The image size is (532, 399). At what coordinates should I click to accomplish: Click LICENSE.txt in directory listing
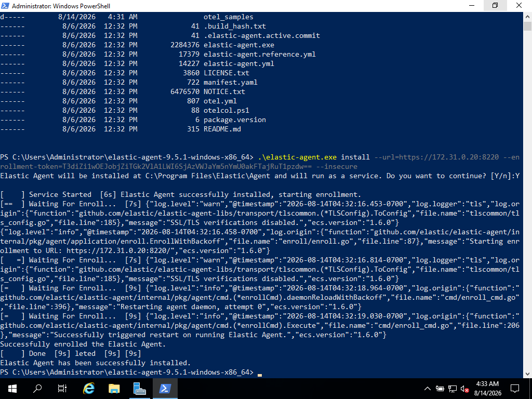coord(227,73)
